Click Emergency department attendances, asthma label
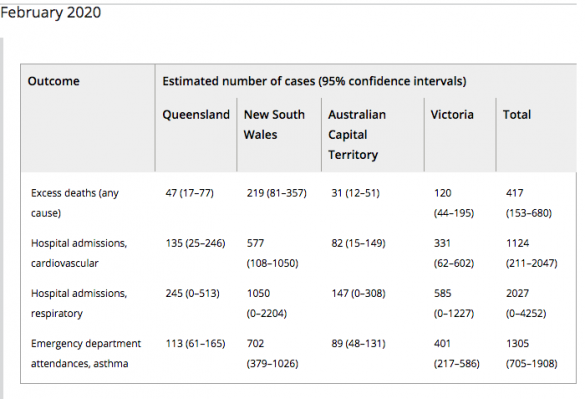Screen dimensions: 585x399 coord(86,353)
